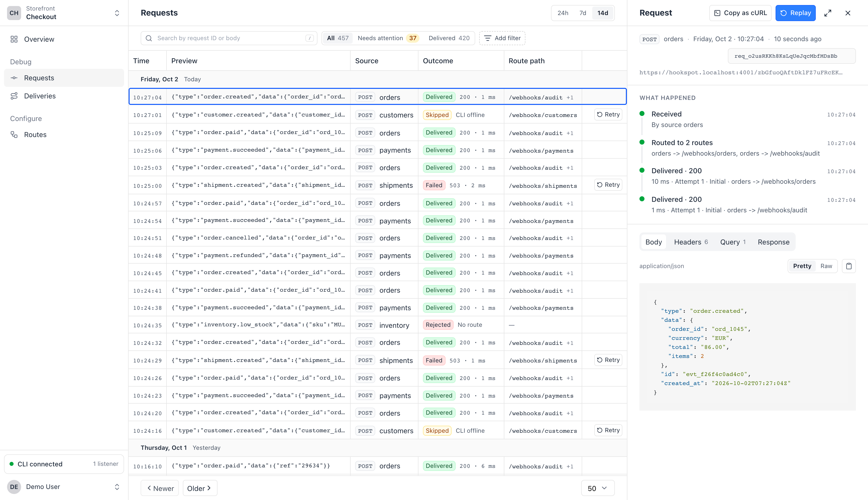
Task: Click the CH project avatar
Action: (14, 13)
